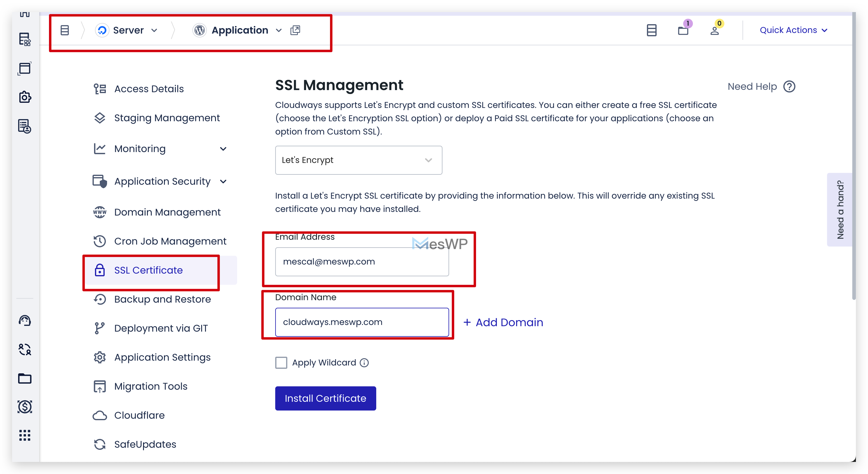Click the left rail billing dollar icon
The image size is (868, 474).
[24, 407]
